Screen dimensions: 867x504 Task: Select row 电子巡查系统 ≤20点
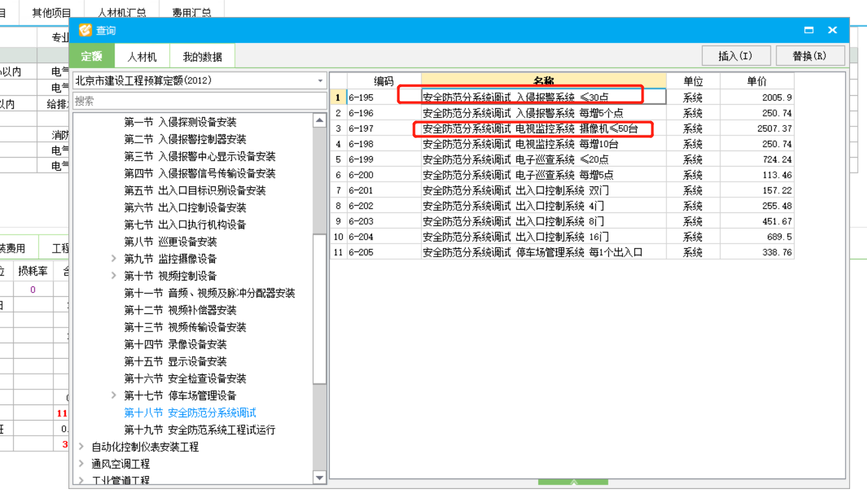[562, 160]
